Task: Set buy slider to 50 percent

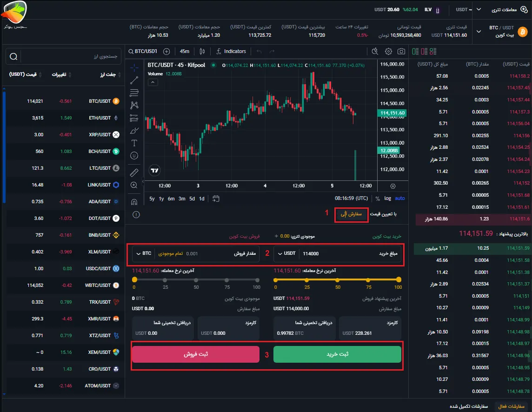Action: point(337,280)
